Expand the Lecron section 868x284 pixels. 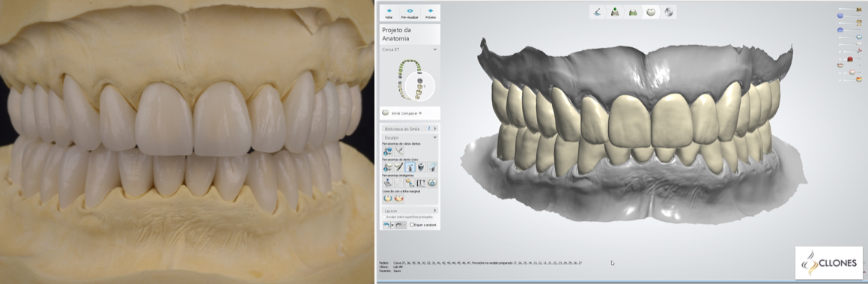[x=435, y=211]
